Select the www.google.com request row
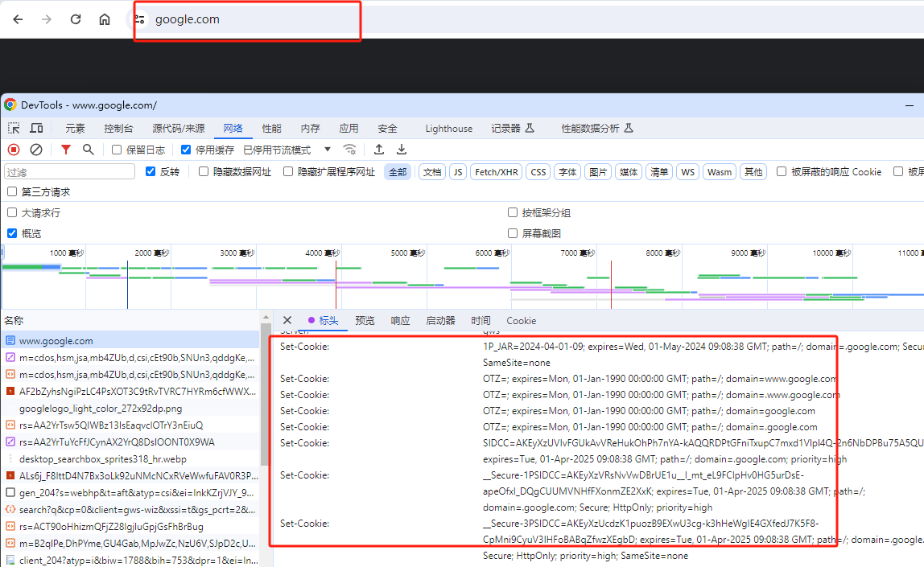 [130, 340]
